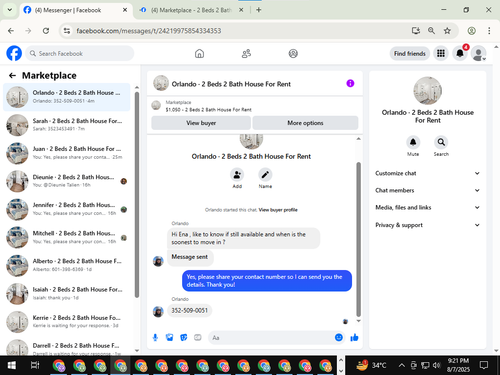Open the taskbar volume icon
The image size is (500, 375).
pyautogui.click(x=436, y=365)
